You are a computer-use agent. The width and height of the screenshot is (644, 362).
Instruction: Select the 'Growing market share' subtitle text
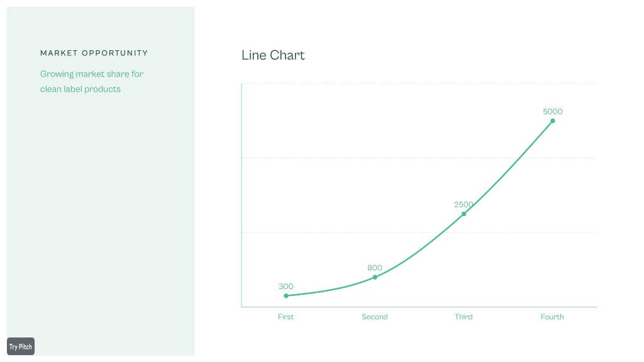[x=92, y=81]
